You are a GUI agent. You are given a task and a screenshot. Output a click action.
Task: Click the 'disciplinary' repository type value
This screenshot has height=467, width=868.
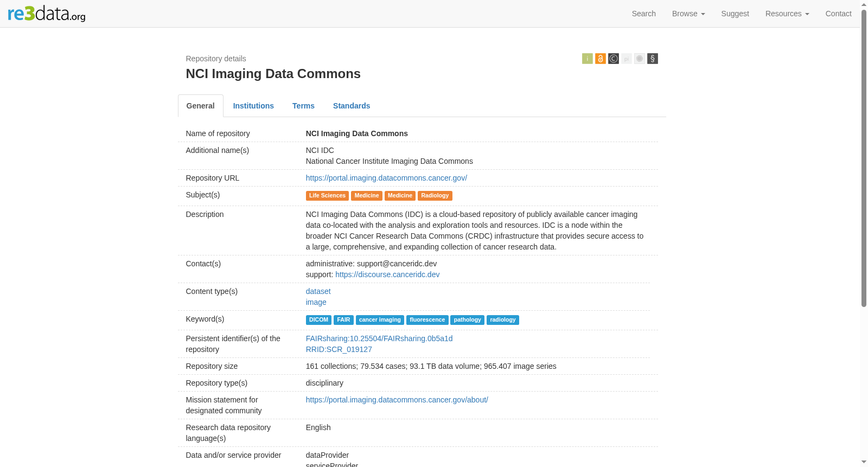[324, 383]
